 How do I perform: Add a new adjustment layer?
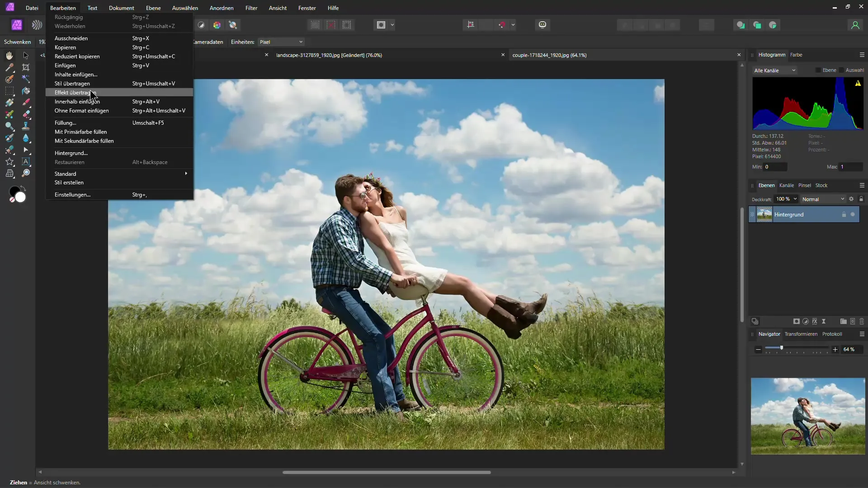(806, 321)
